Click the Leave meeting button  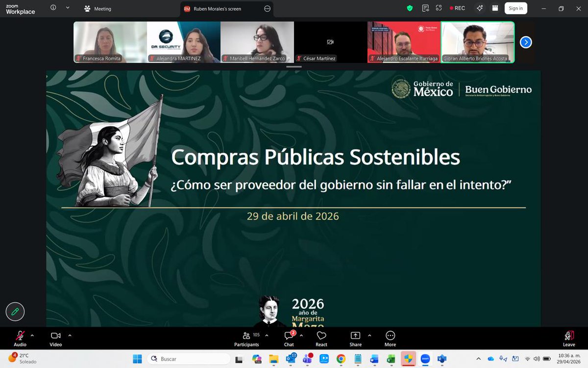point(569,338)
